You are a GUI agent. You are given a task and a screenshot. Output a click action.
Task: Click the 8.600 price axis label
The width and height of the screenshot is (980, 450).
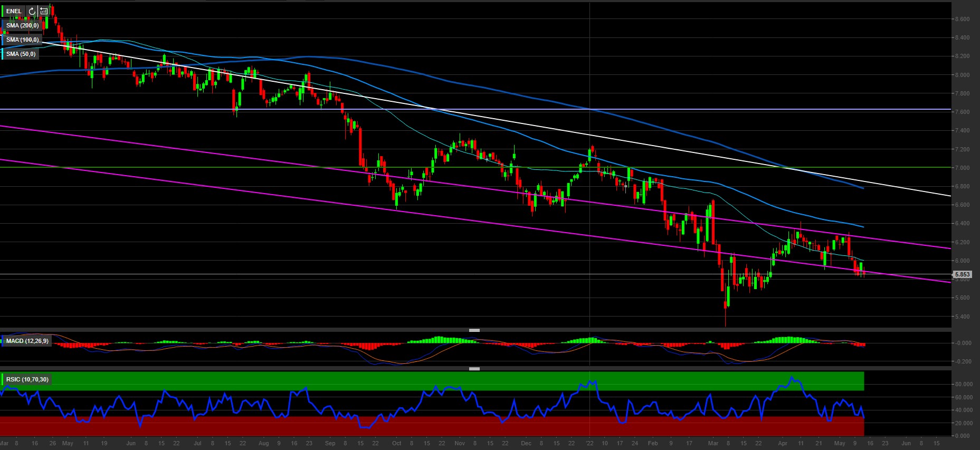[x=962, y=19]
